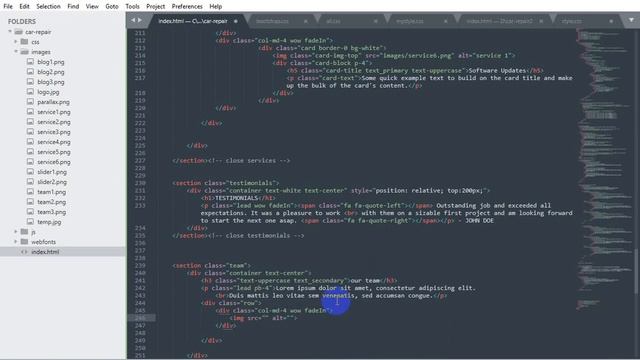Open the View menu
This screenshot has width=640, height=360.
point(92,7)
